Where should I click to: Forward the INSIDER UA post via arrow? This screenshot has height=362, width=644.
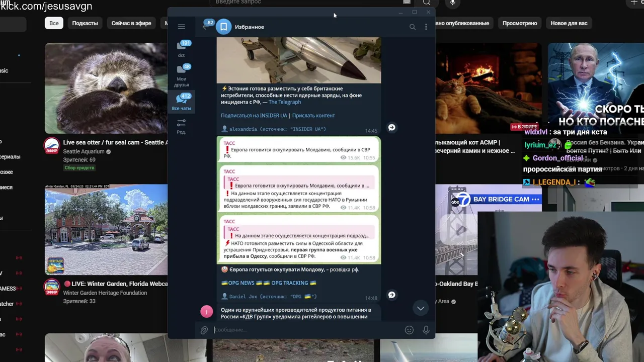(x=392, y=128)
